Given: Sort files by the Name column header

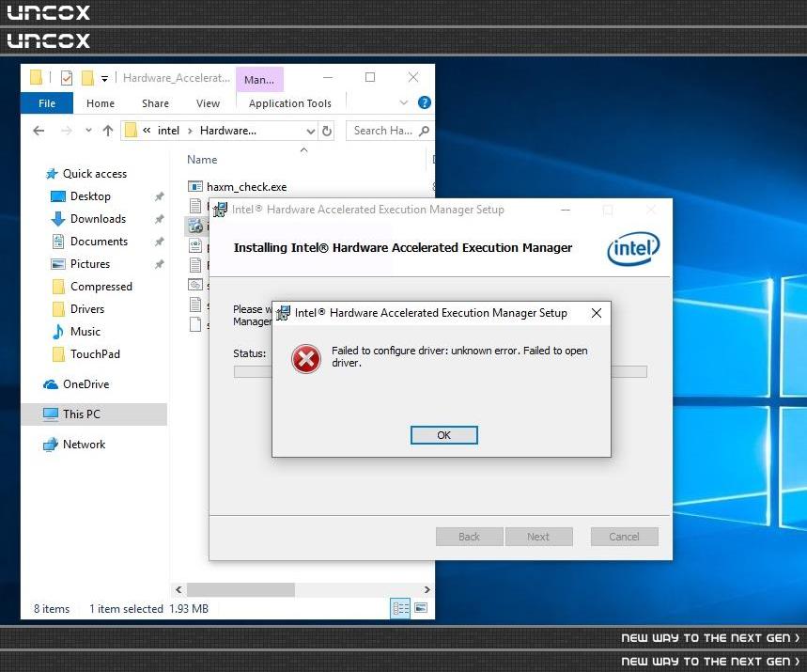Looking at the screenshot, I should click(x=202, y=160).
